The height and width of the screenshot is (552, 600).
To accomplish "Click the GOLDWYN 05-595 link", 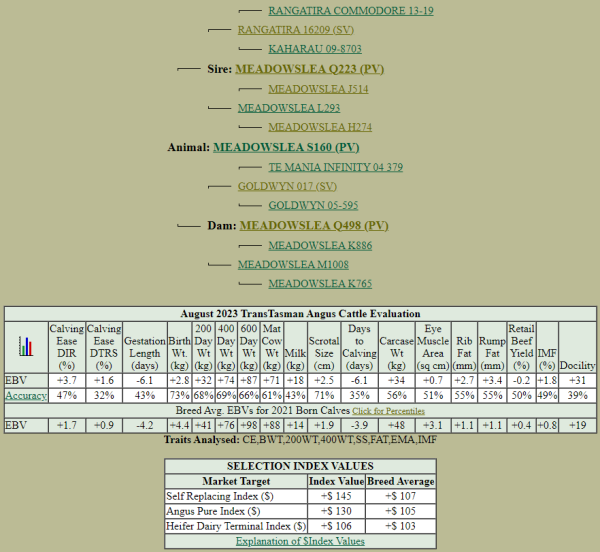I will pyautogui.click(x=313, y=205).
